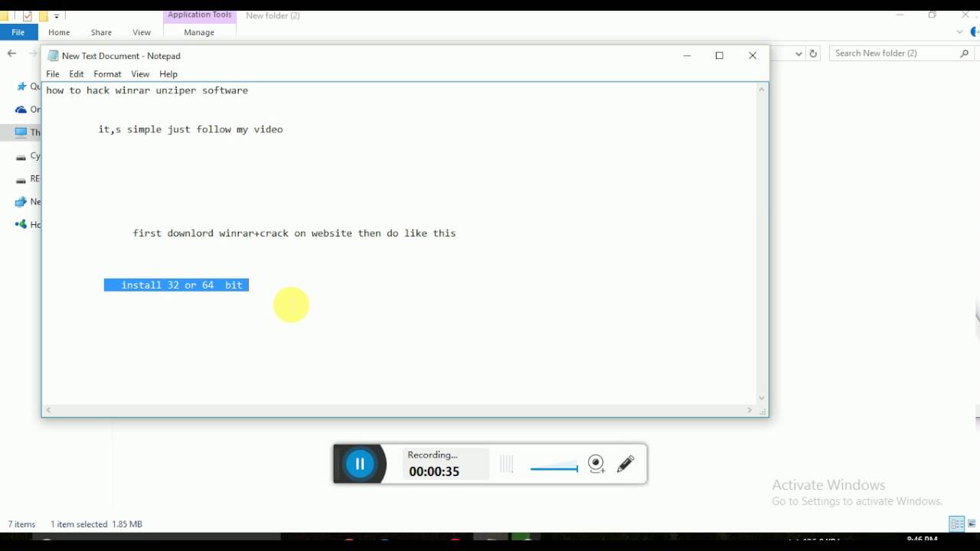Switch Explorer to large icons view
This screenshot has width=980, height=551.
972,524
